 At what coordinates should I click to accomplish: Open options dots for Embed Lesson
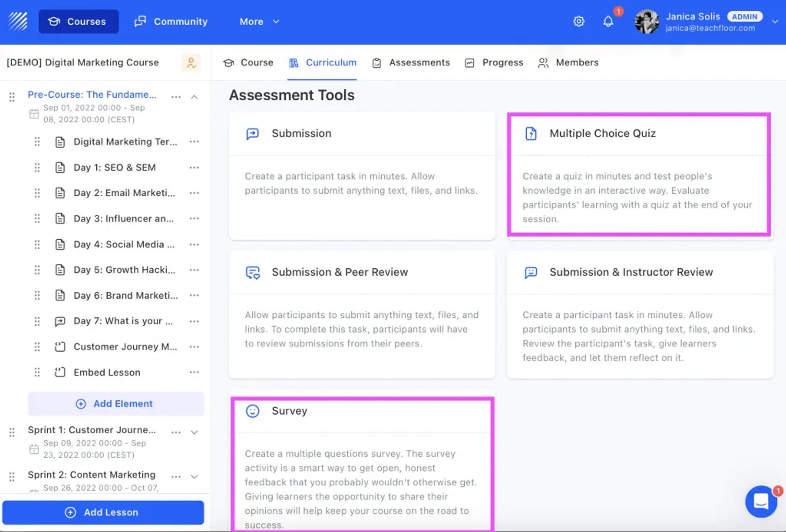point(195,372)
